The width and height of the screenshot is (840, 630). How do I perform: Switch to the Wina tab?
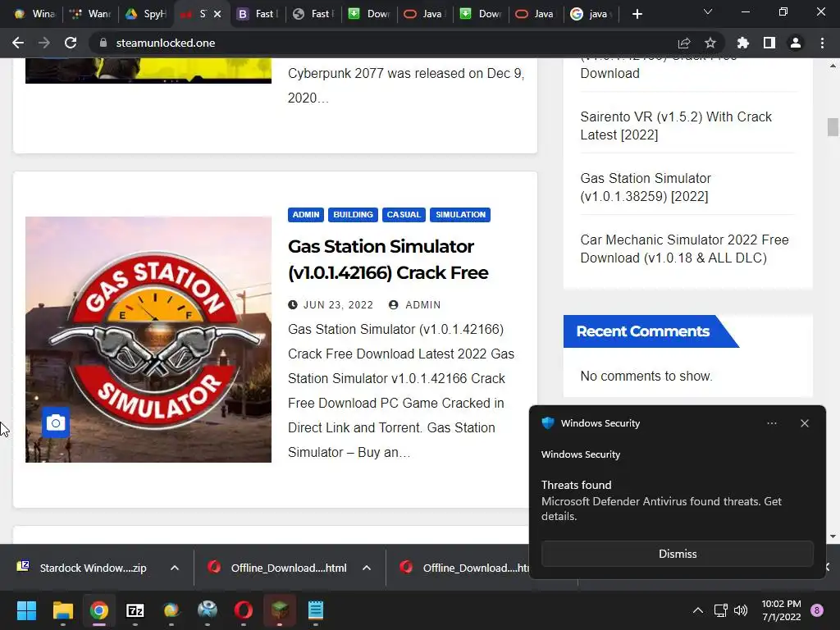pyautogui.click(x=34, y=14)
